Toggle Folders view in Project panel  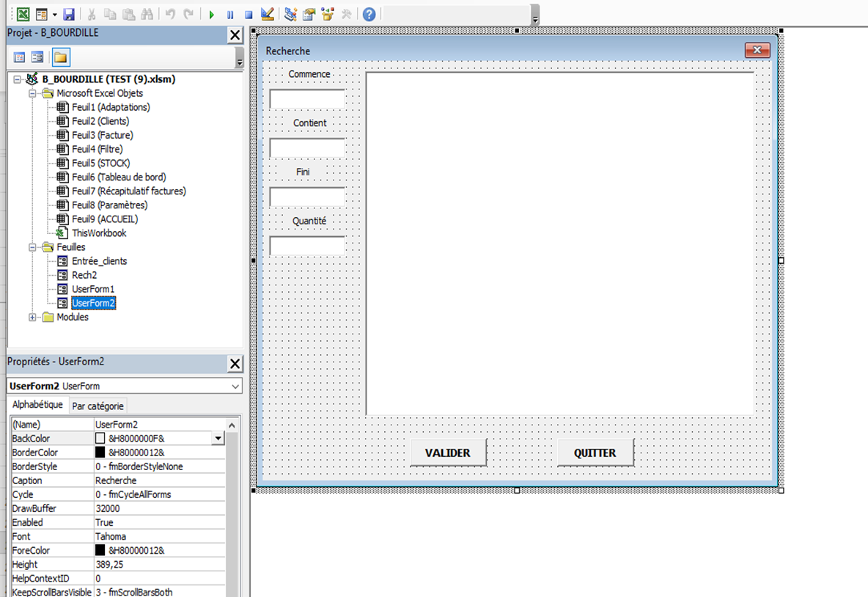coord(61,57)
